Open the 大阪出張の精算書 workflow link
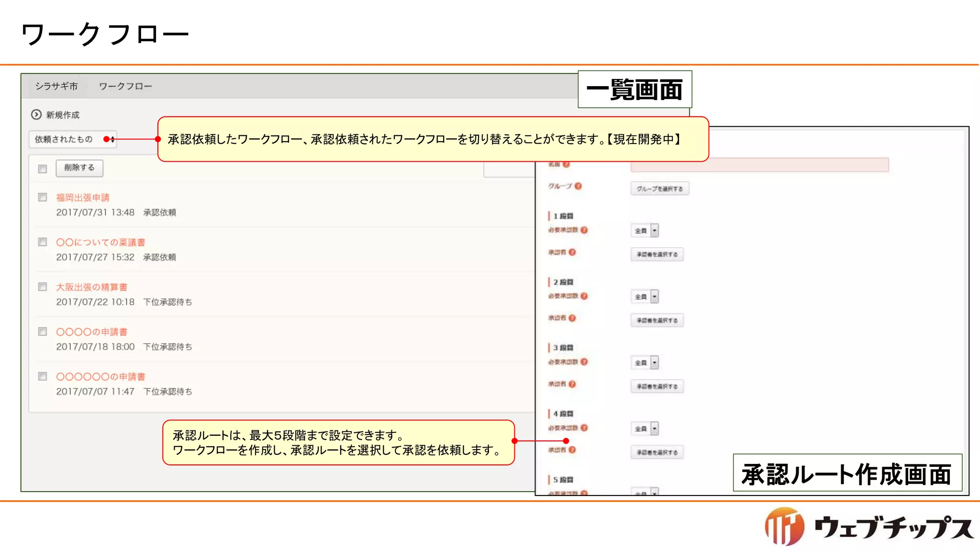 coord(92,287)
